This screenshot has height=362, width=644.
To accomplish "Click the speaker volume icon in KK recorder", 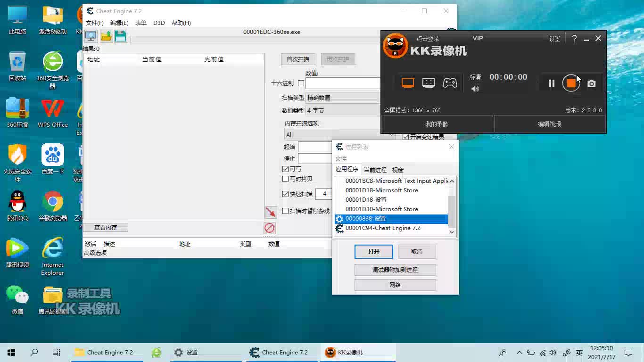I will pos(475,89).
